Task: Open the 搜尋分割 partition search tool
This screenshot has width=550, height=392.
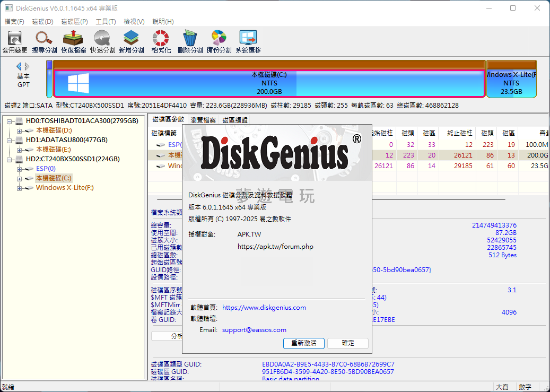Action: click(x=44, y=42)
